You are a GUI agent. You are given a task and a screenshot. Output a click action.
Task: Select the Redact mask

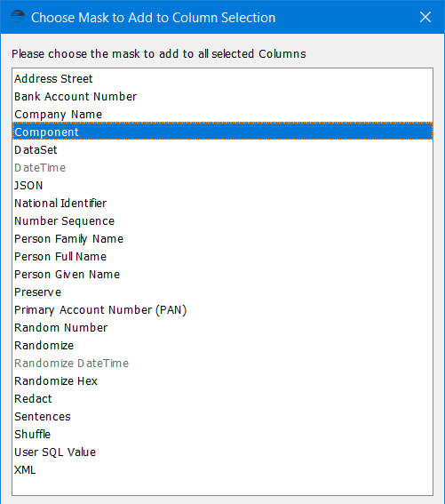(x=222, y=398)
